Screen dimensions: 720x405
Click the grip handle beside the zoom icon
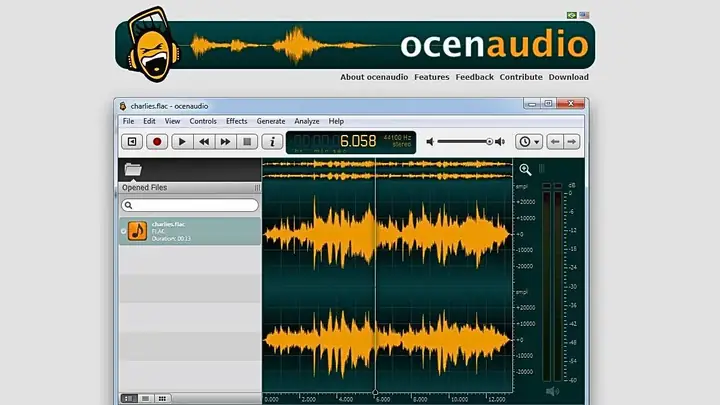point(541,169)
